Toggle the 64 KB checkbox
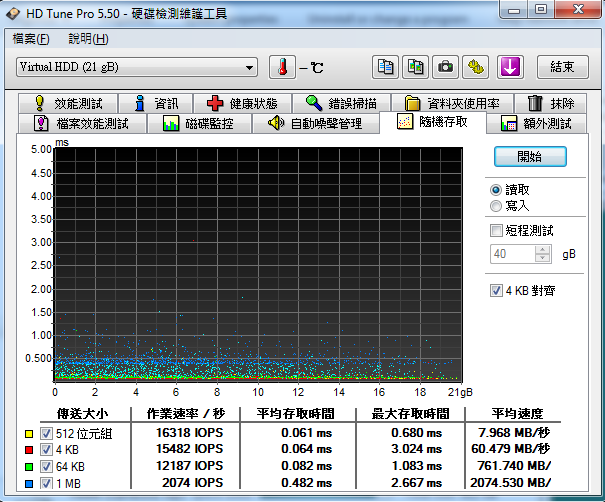The image size is (605, 502). click(x=46, y=467)
